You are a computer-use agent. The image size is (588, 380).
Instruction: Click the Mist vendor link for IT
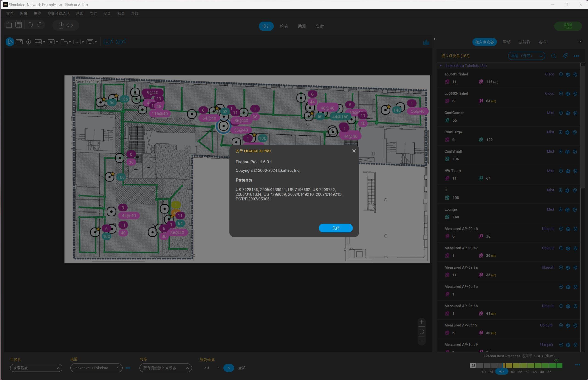click(x=550, y=190)
